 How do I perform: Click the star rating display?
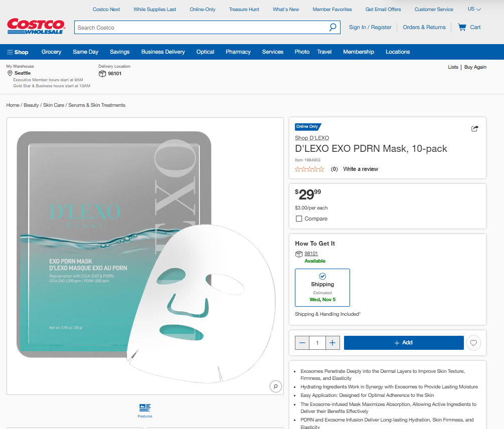pos(309,169)
